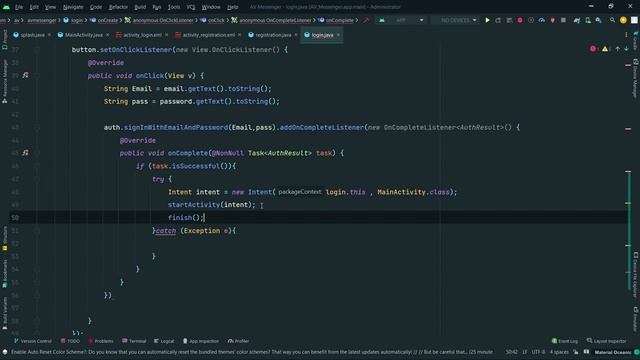Open the Project tool window sidebar button
The image size is (640, 360).
pos(4,40)
